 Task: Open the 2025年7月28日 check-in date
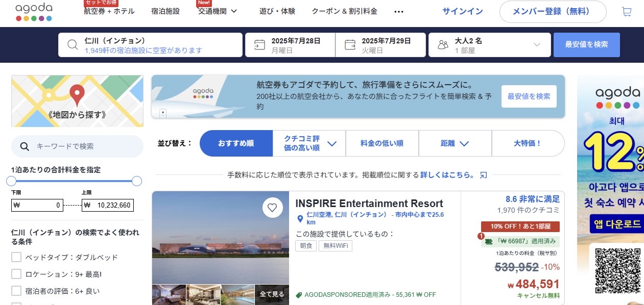pyautogui.click(x=290, y=45)
